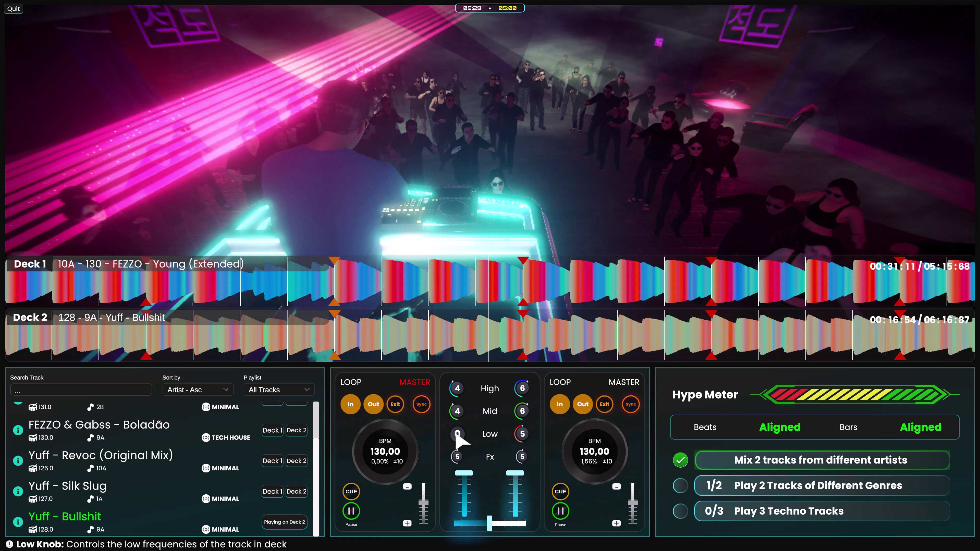Open track info for FEZZO & Gabss - Boladão
980x551 pixels.
coord(18,430)
